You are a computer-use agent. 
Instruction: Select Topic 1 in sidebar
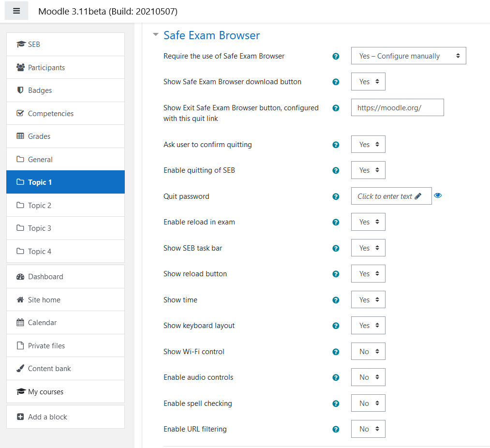coord(65,182)
